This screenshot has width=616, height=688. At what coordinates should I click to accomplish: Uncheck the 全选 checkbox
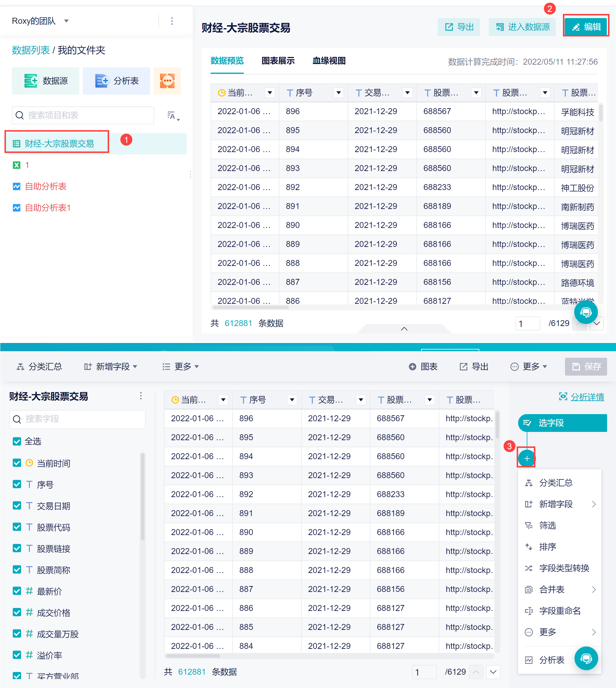(x=17, y=441)
